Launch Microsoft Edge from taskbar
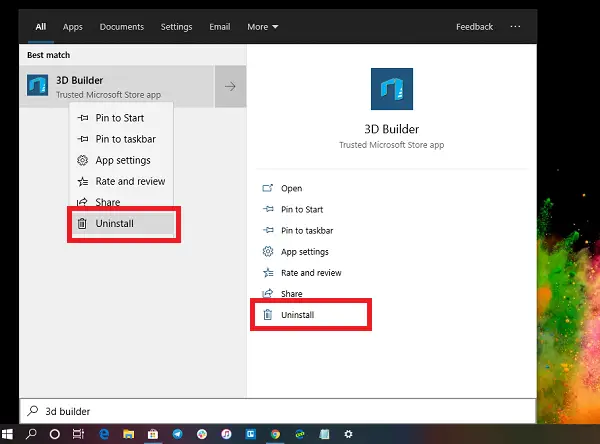600x444 pixels. point(104,434)
